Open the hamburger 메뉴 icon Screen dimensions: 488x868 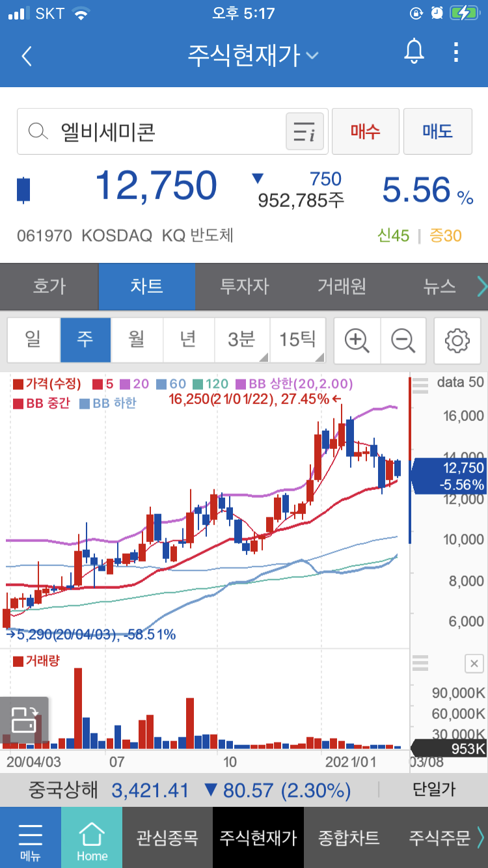pos(30,837)
